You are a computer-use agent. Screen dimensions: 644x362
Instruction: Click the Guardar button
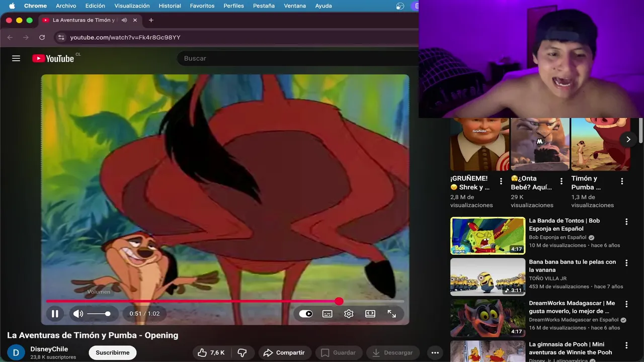click(x=338, y=352)
